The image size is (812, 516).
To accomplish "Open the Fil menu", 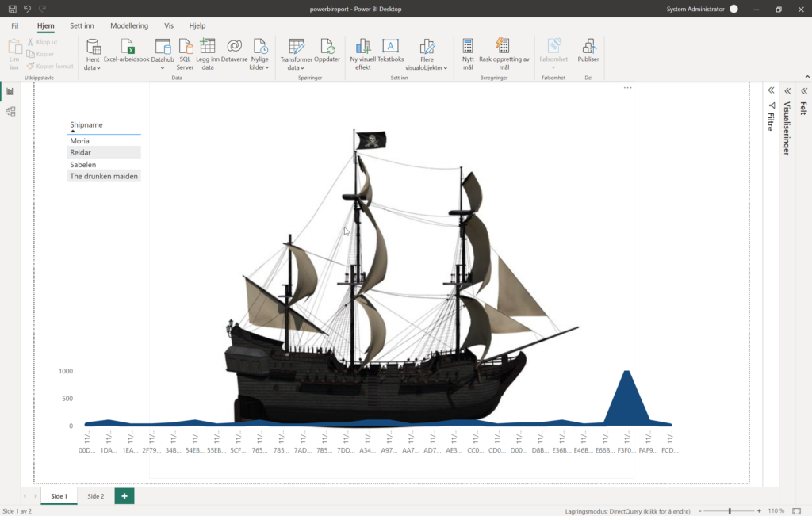I will tap(15, 25).
